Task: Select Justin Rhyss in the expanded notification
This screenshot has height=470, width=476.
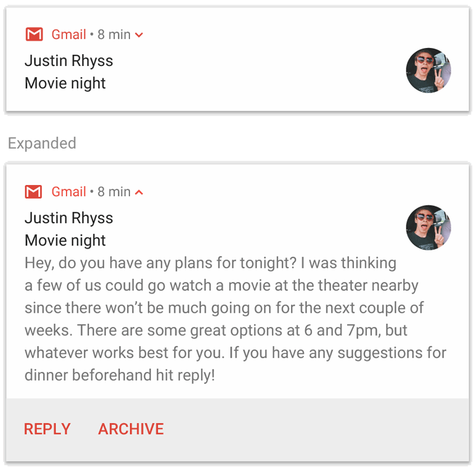Action: point(68,218)
